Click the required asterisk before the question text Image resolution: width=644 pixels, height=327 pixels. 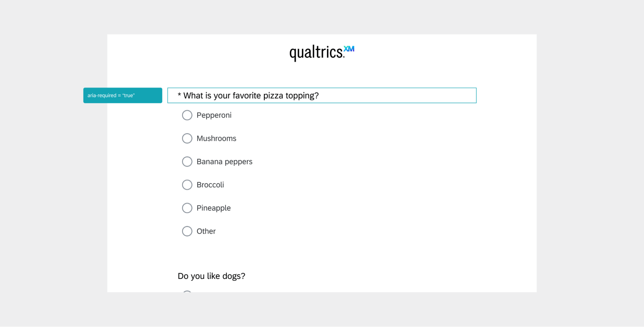179,95
